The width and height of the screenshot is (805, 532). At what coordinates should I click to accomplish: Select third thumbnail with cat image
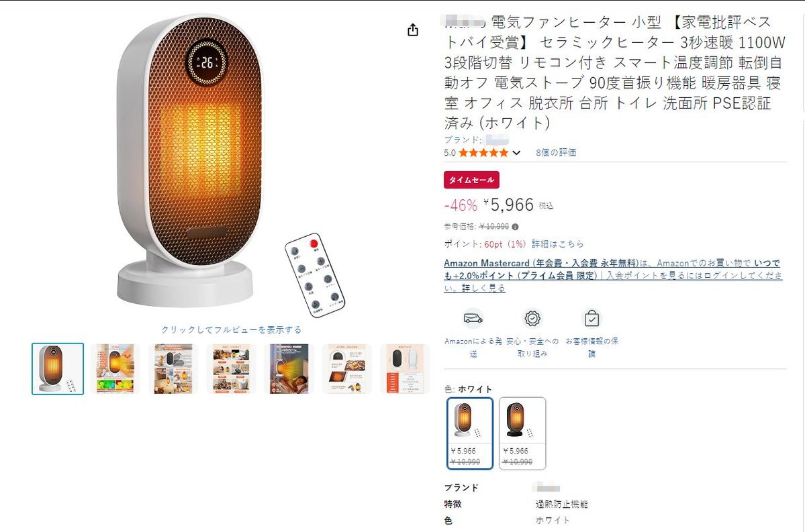tap(173, 369)
